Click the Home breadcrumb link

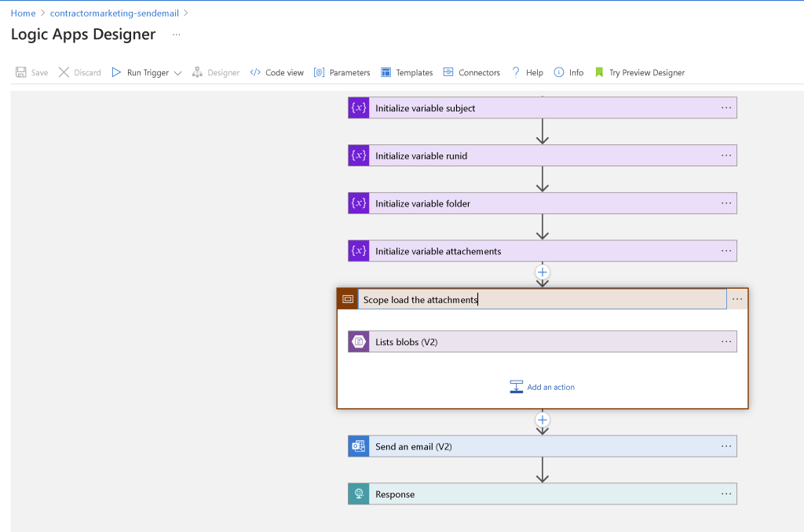(x=23, y=13)
